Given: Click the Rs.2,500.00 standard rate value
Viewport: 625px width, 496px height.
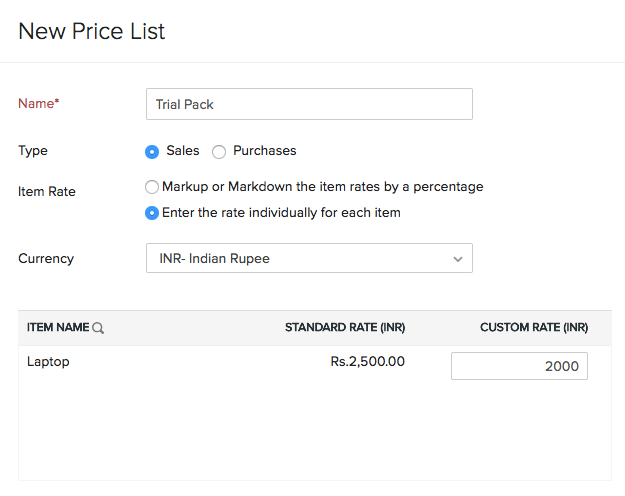Looking at the screenshot, I should point(367,362).
